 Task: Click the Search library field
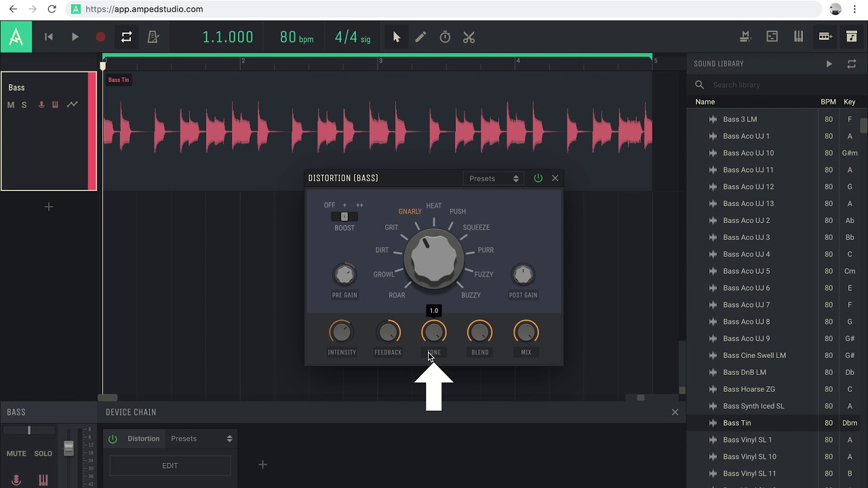click(x=776, y=85)
